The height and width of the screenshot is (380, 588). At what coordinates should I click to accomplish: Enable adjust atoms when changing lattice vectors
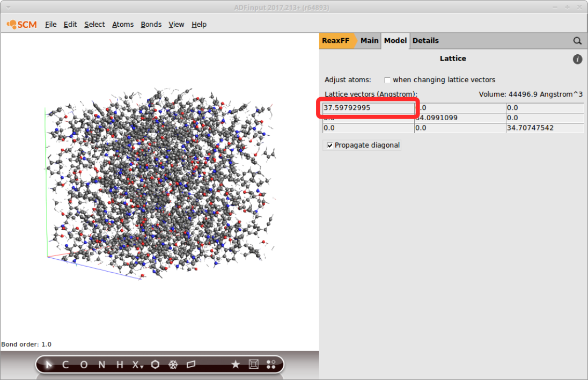(387, 80)
